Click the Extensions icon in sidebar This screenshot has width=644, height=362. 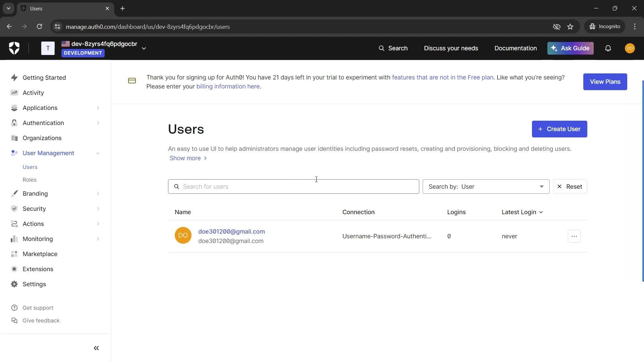point(14,269)
